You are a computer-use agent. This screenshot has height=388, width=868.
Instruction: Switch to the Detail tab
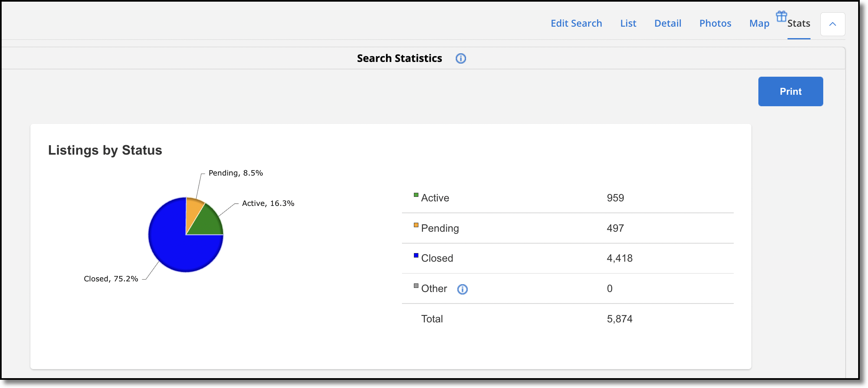click(668, 23)
